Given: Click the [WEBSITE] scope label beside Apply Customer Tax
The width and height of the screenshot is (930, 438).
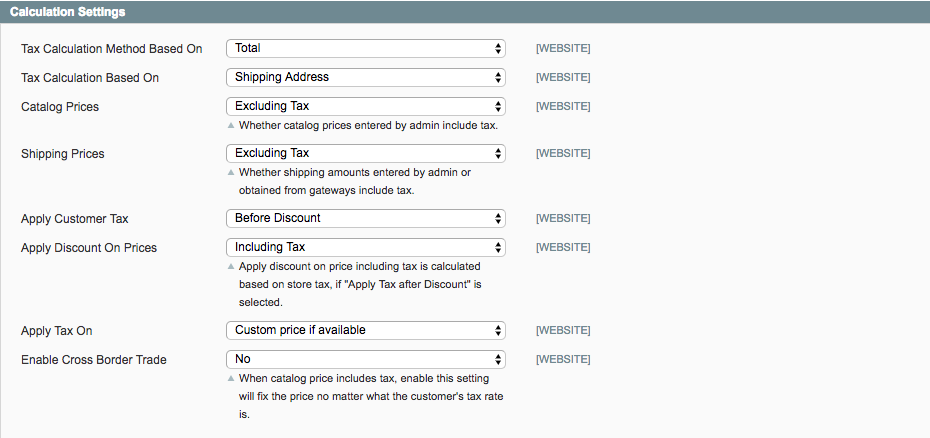Looking at the screenshot, I should click(563, 219).
